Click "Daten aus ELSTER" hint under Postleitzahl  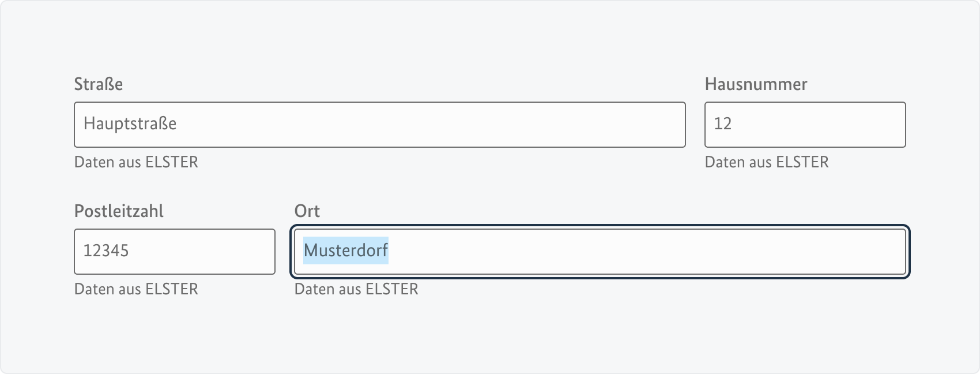tap(136, 289)
